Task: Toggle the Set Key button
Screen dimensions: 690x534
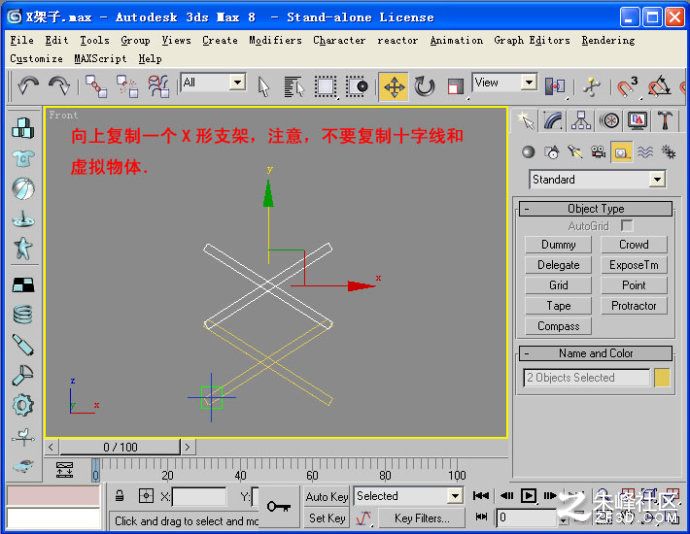Action: [327, 518]
